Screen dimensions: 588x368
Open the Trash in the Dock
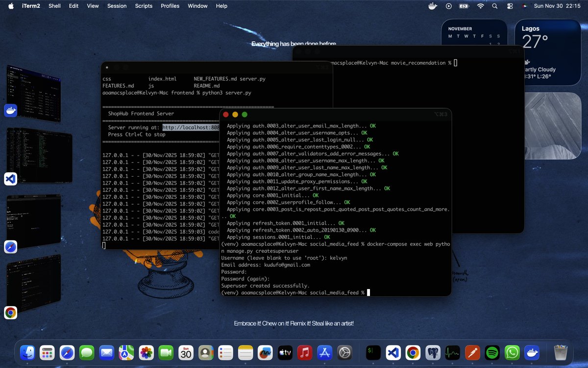click(x=561, y=352)
